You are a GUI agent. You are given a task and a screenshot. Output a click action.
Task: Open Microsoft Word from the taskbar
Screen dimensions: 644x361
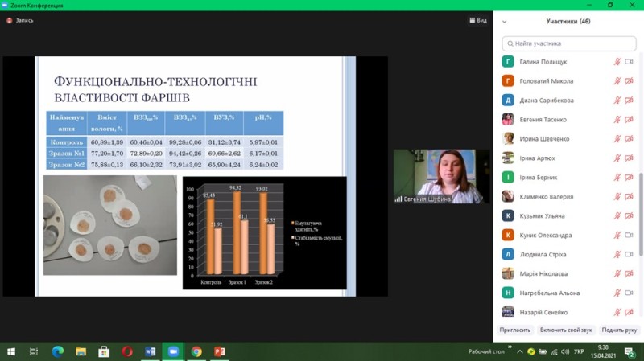(150, 351)
